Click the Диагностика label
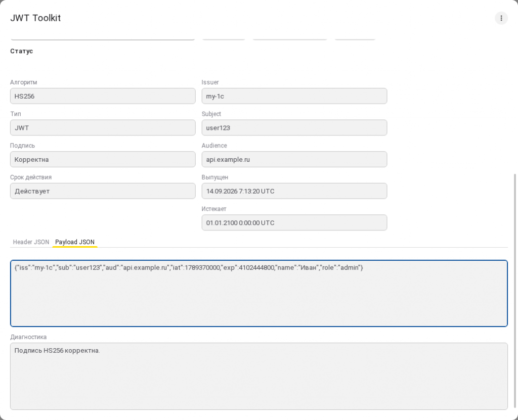This screenshot has width=518, height=420. click(x=28, y=337)
